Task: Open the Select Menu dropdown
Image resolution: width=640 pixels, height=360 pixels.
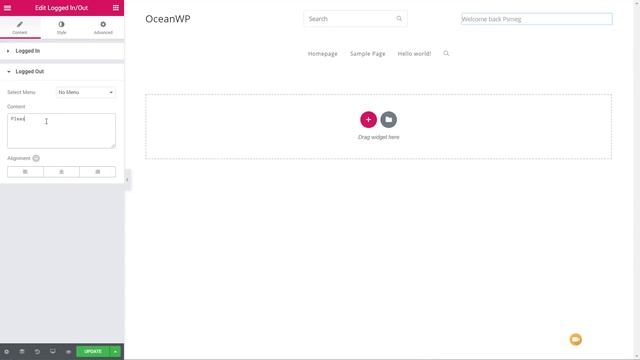Action: point(86,92)
